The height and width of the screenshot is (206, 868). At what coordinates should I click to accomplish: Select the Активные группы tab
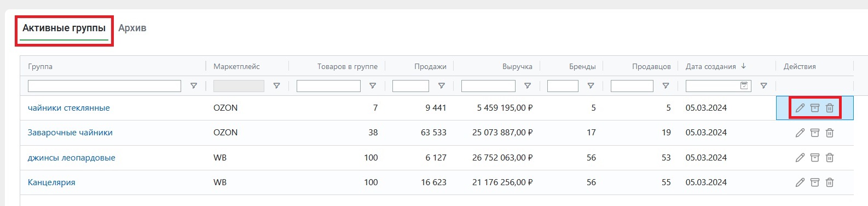[64, 28]
